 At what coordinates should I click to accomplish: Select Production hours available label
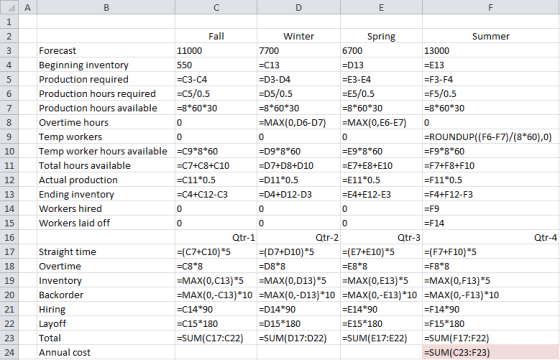[106, 108]
